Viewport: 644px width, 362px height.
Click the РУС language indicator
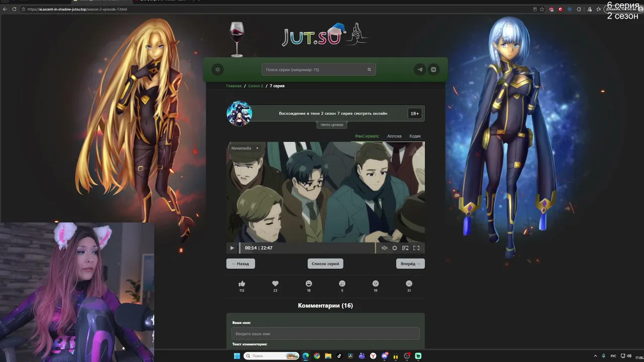tap(613, 356)
